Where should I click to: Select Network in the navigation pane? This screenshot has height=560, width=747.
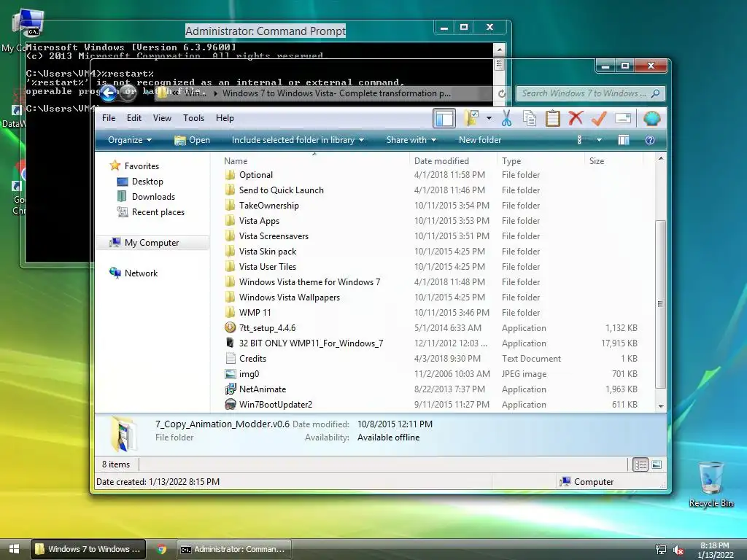(141, 273)
